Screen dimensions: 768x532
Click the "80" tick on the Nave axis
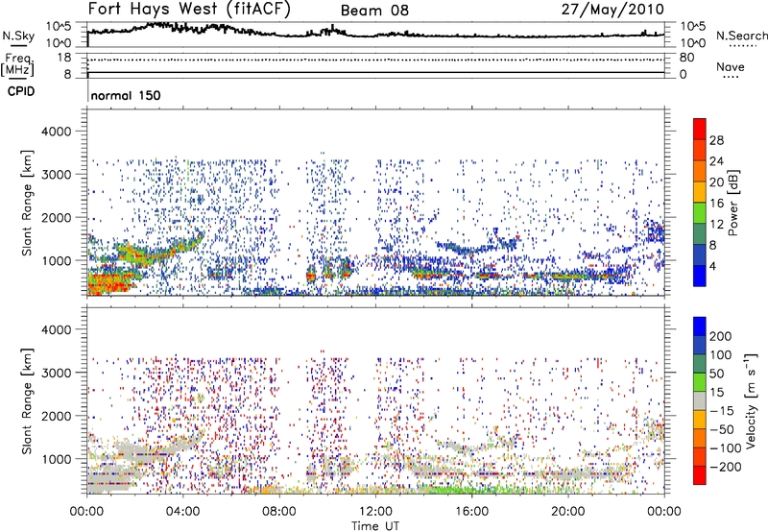[x=686, y=58]
